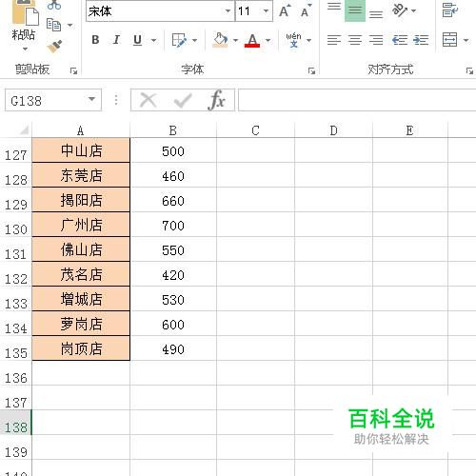This screenshot has height=476, width=476.
Task: Toggle Underline formatting
Action: coord(137,40)
